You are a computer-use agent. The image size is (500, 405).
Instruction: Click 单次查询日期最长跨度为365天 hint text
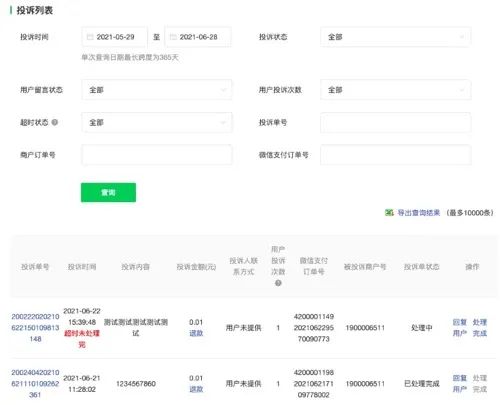[x=130, y=57]
